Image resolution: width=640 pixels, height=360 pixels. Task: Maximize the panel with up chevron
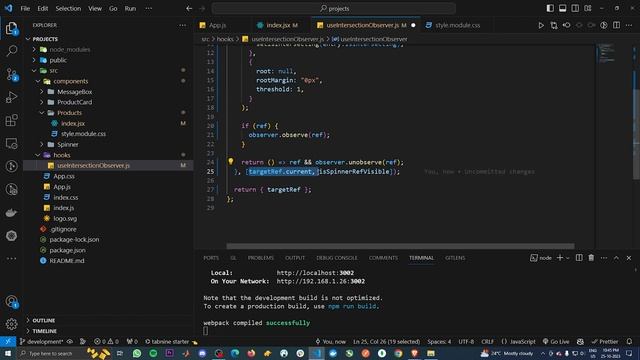coord(616,258)
